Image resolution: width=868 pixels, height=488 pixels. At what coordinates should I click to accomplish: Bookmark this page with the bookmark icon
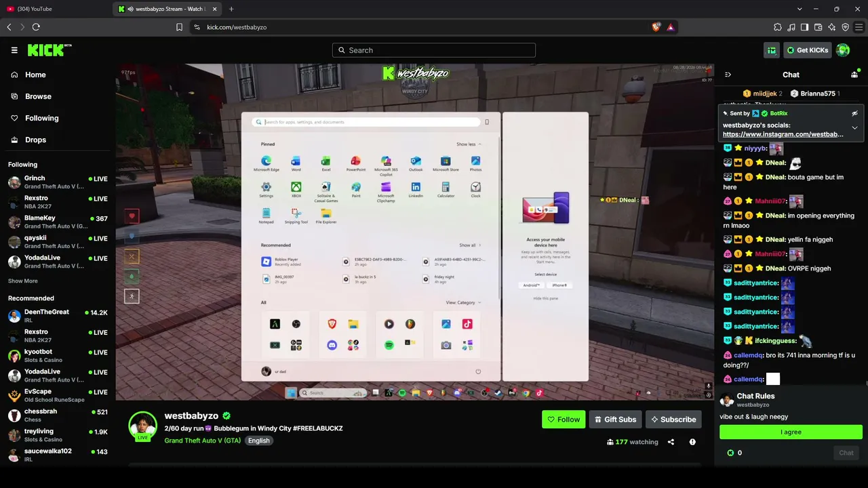pos(179,27)
